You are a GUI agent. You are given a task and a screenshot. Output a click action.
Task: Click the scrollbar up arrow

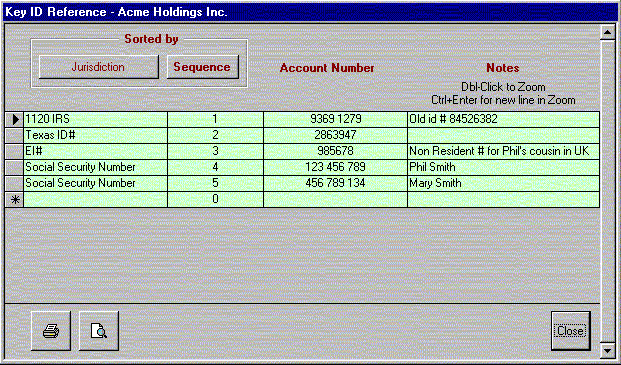pyautogui.click(x=608, y=33)
